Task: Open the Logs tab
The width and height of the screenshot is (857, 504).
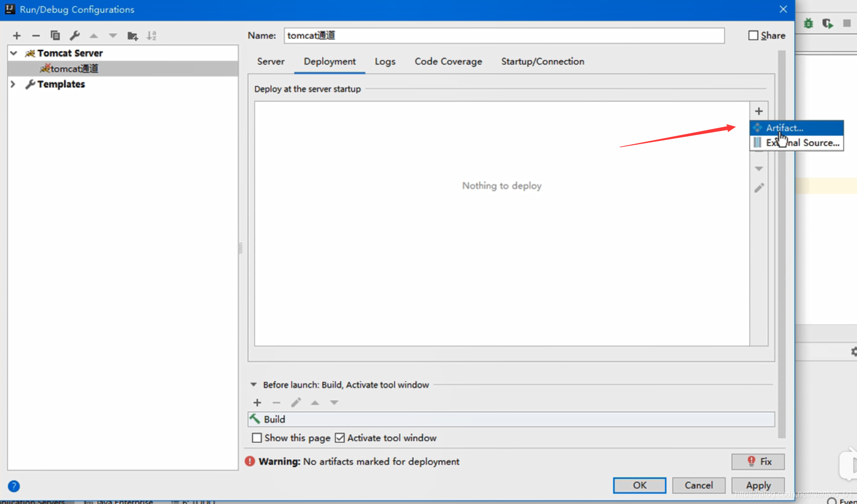Action: [385, 62]
